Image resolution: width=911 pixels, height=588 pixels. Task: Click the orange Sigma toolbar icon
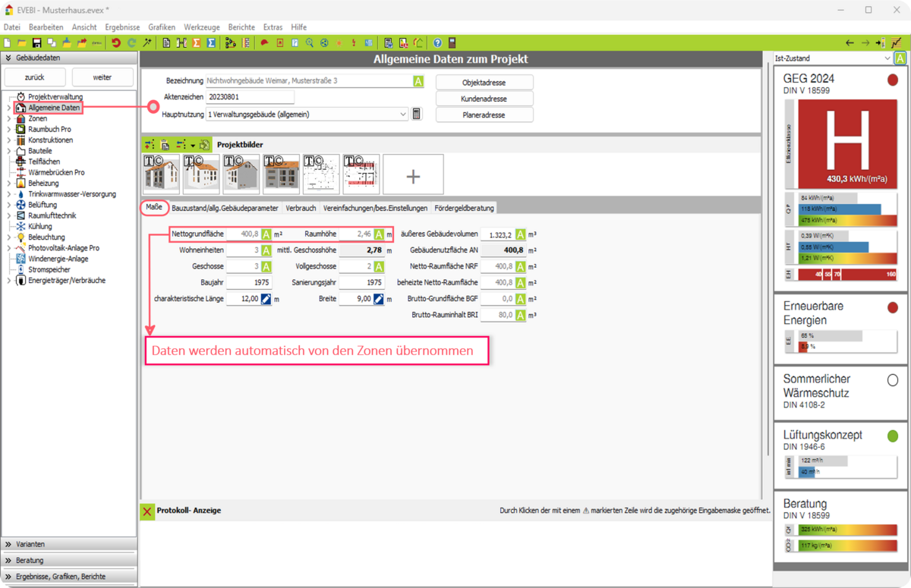point(197,43)
